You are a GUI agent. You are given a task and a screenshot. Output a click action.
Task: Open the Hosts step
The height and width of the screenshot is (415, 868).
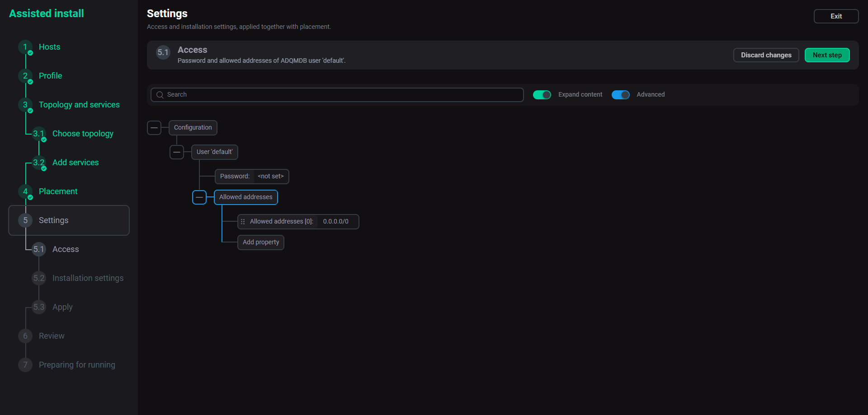pos(49,47)
